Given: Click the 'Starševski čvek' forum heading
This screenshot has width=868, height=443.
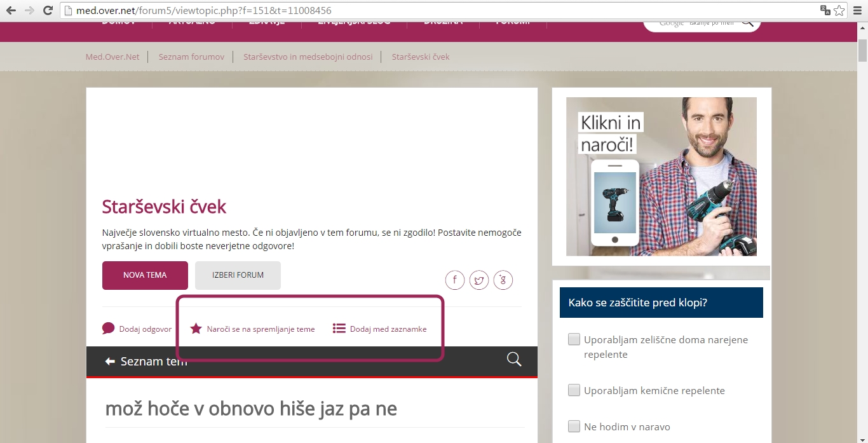Looking at the screenshot, I should [164, 207].
